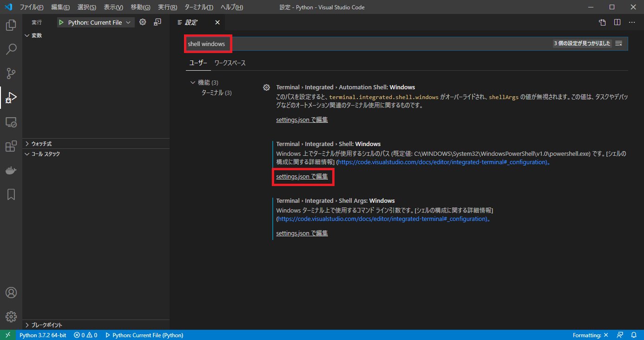Open the Debug Console icon
644x340 pixels.
pos(158,22)
